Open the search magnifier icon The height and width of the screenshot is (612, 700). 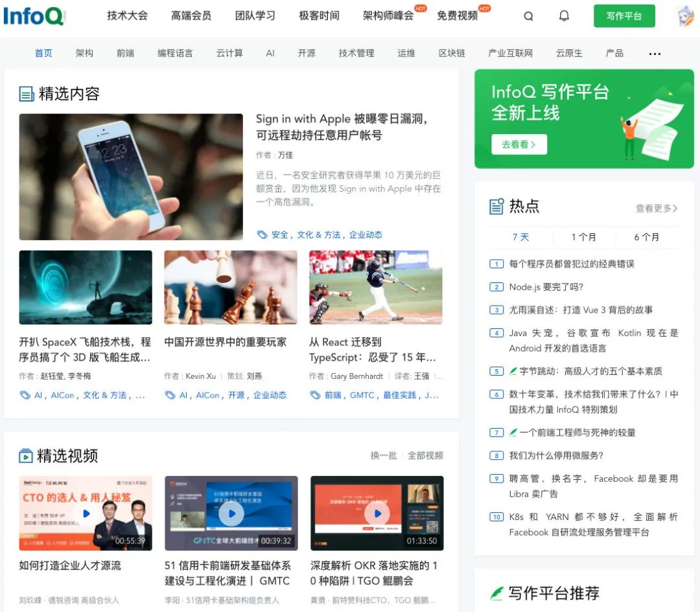528,16
